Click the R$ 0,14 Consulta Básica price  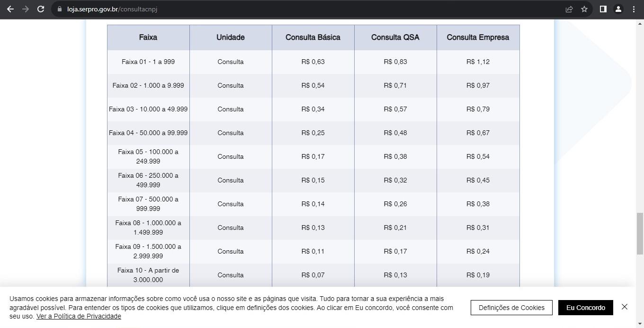point(313,204)
